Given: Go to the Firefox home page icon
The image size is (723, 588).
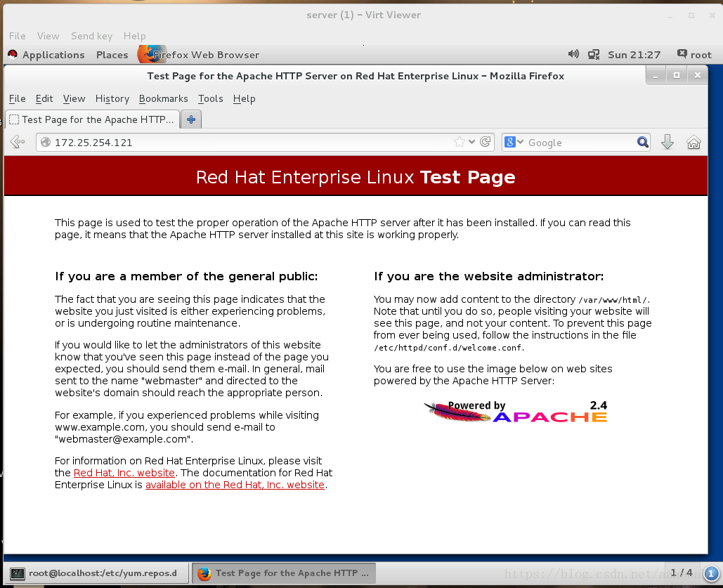Looking at the screenshot, I should (693, 142).
